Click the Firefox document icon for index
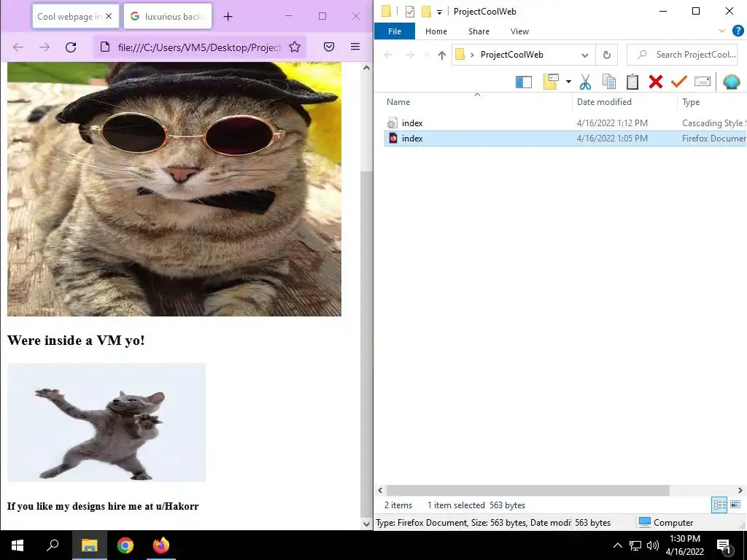 coord(392,139)
